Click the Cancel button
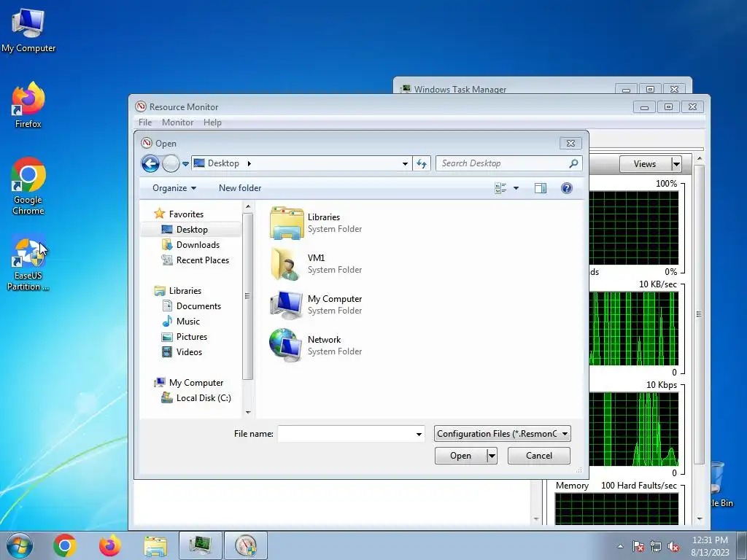This screenshot has height=560, width=747. point(539,456)
